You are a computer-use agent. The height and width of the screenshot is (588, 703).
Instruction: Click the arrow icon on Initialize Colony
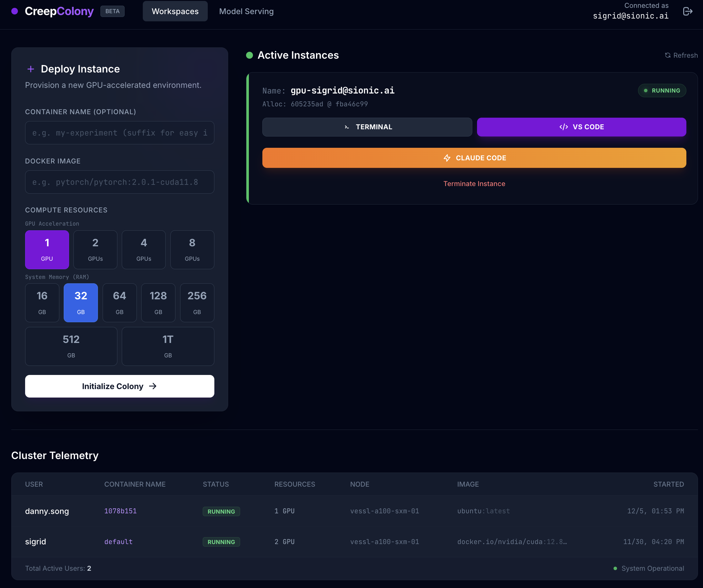point(153,386)
